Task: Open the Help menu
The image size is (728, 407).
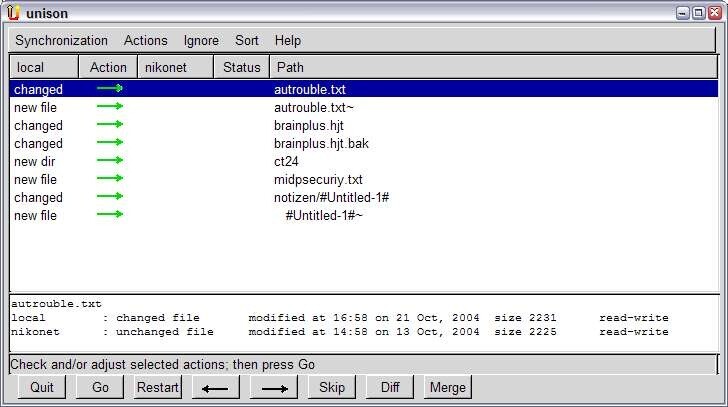Action: click(287, 41)
